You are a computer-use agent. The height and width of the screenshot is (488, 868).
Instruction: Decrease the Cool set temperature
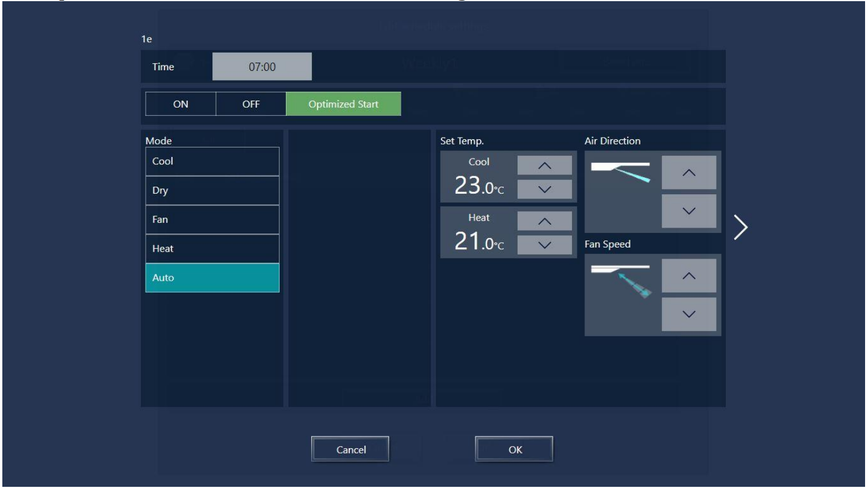pos(545,189)
